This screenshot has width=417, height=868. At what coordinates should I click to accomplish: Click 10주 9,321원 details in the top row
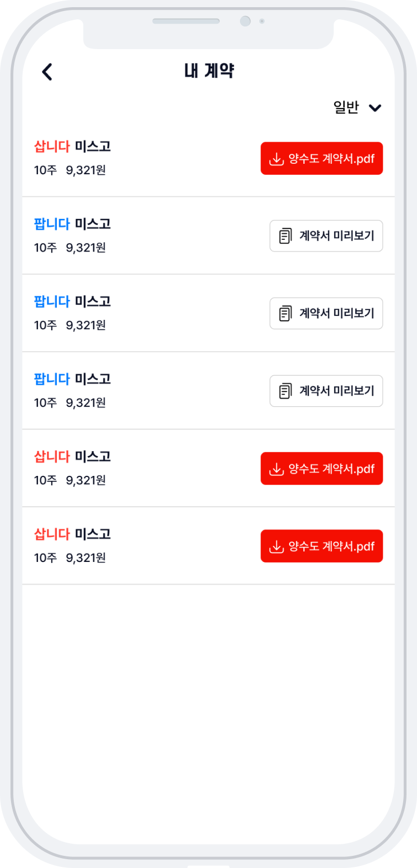click(70, 170)
